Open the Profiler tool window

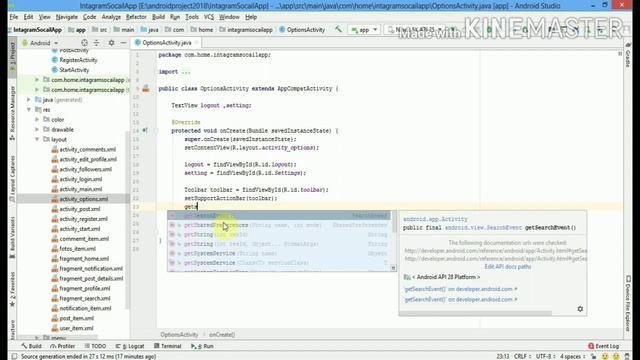coord(62,346)
